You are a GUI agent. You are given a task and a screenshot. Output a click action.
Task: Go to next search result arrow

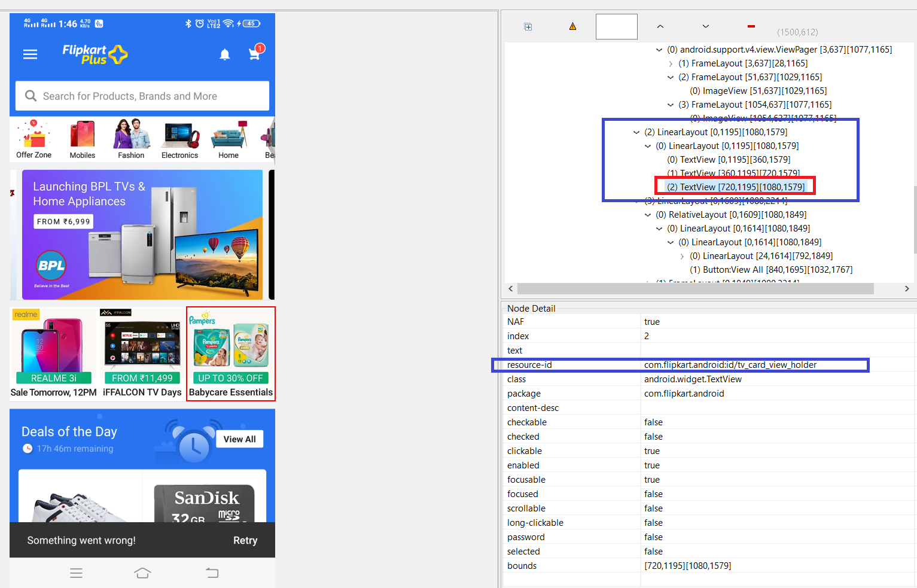pyautogui.click(x=706, y=26)
